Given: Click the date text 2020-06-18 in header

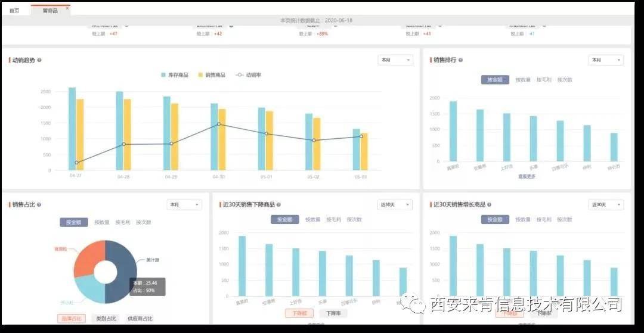Looking at the screenshot, I should coord(339,20).
